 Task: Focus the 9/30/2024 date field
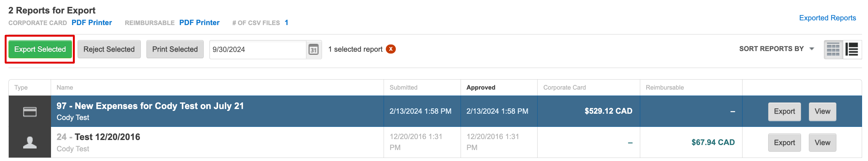coord(258,49)
